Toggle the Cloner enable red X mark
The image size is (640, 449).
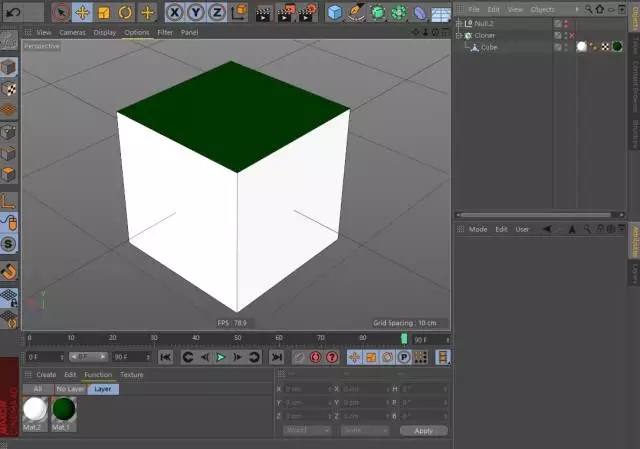[570, 35]
